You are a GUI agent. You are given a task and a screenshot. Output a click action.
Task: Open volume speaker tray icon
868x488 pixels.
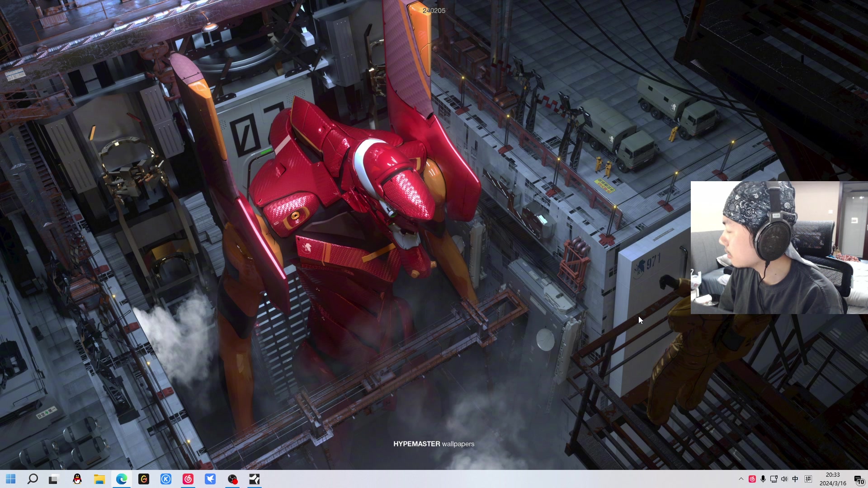pyautogui.click(x=784, y=479)
